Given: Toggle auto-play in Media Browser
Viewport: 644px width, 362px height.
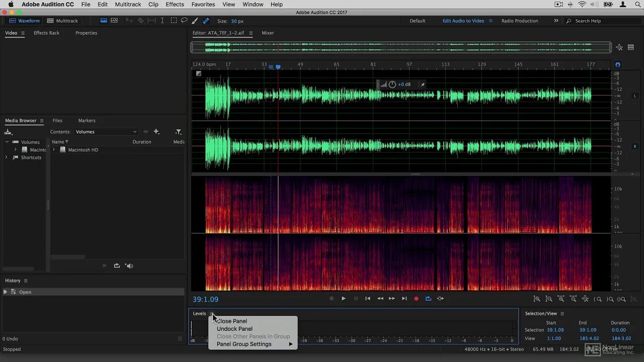Looking at the screenshot, I should click(129, 265).
